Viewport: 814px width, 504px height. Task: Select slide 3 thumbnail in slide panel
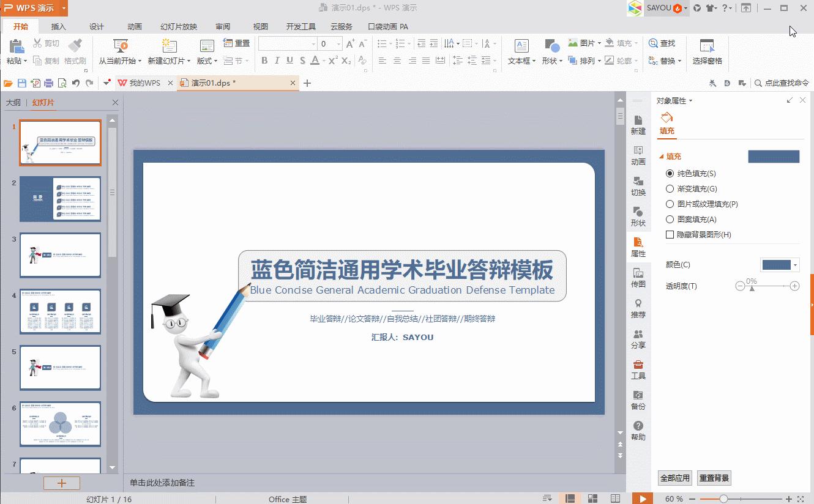pyautogui.click(x=60, y=255)
